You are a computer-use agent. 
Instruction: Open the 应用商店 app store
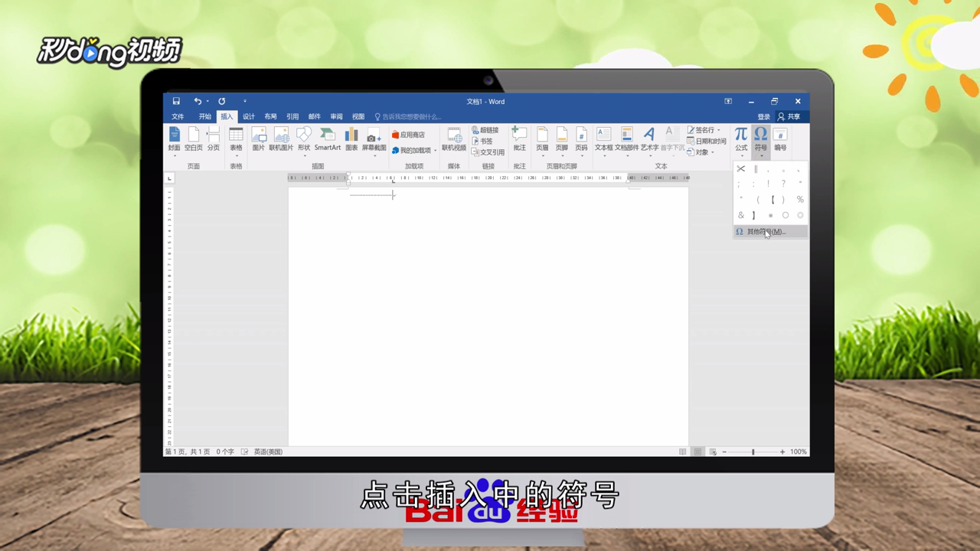coord(408,135)
